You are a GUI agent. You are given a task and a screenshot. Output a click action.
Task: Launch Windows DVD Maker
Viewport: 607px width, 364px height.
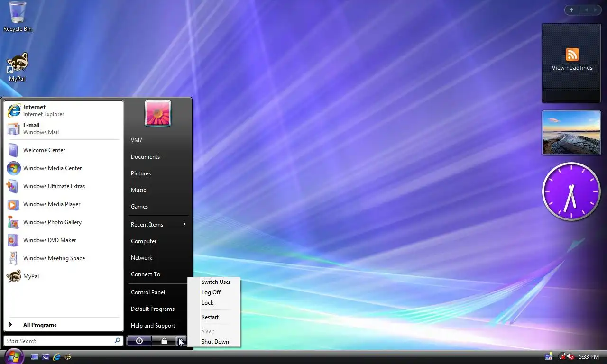(64, 240)
